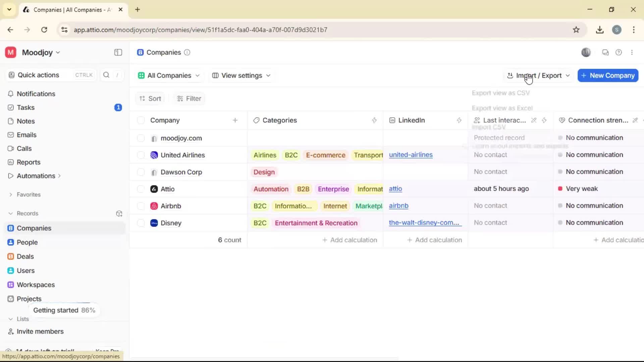Open the united-airlines LinkedIn link

tap(411, 155)
